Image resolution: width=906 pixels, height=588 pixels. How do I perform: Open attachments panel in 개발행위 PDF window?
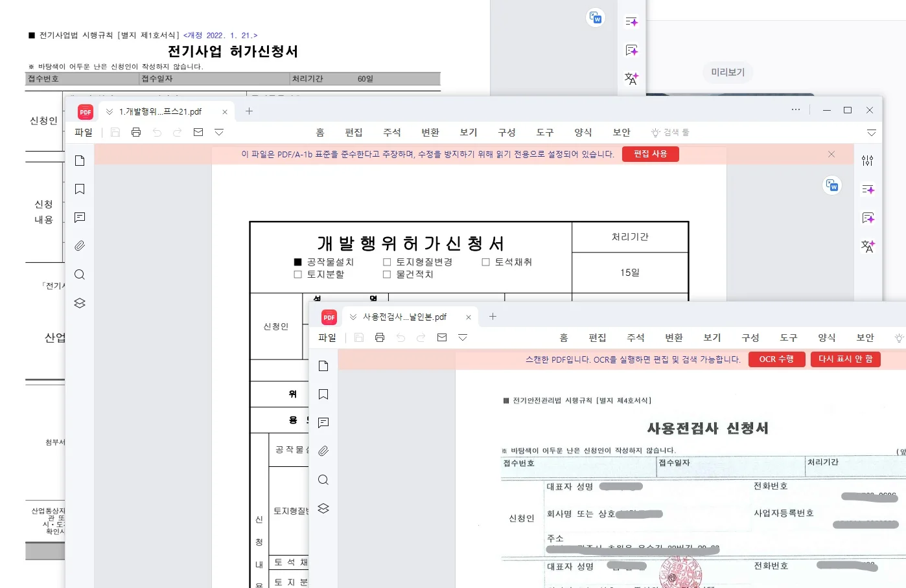[80, 246]
